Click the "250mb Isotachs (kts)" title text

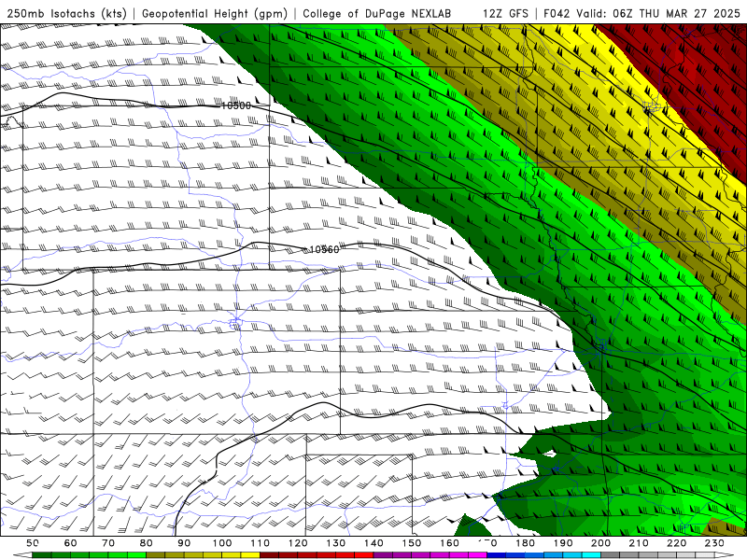[67, 14]
